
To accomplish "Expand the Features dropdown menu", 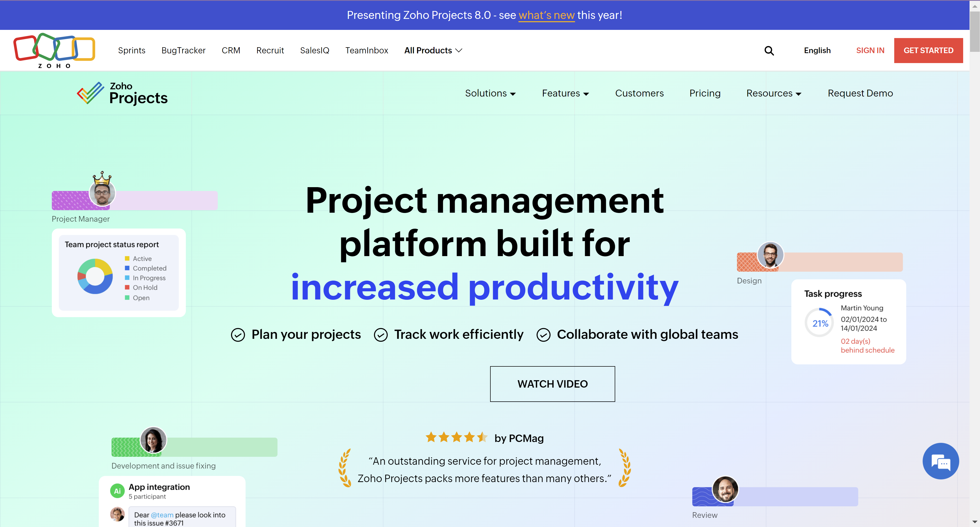I will pos(565,94).
